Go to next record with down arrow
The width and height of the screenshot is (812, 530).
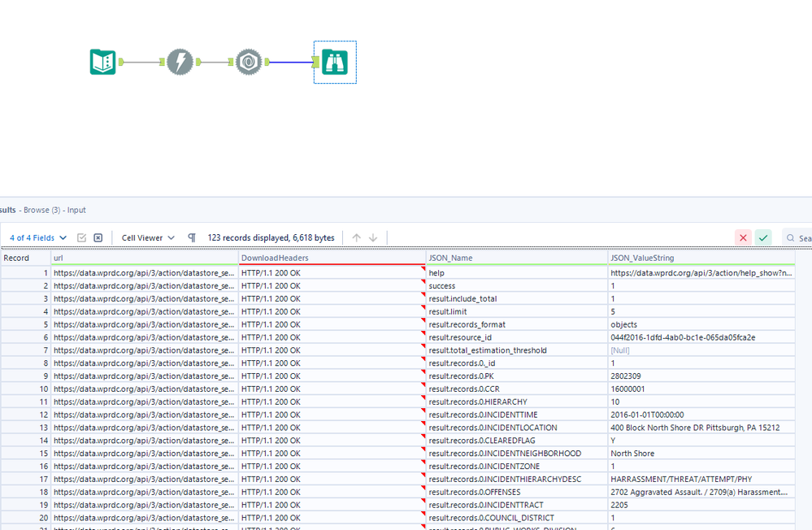[x=373, y=237]
